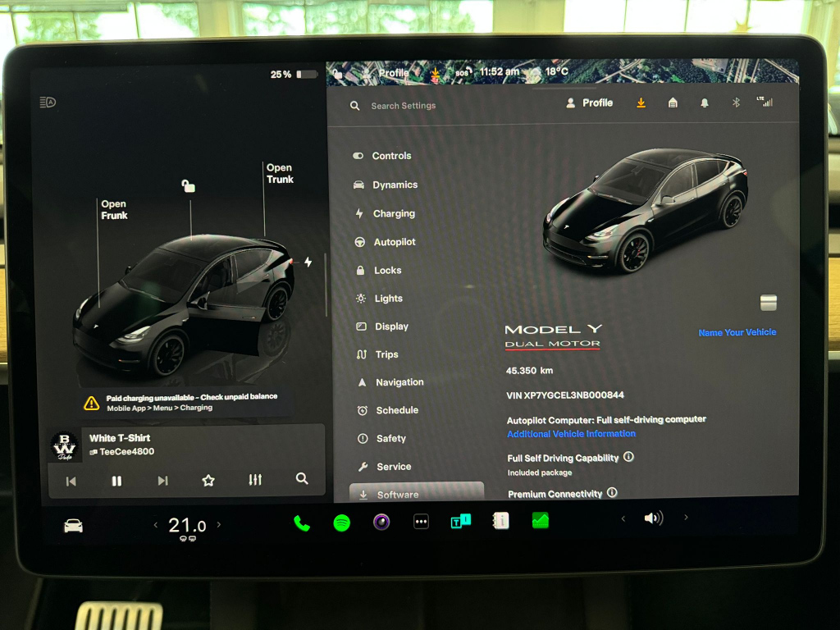840x630 pixels.
Task: Open Bluetooth settings icon
Action: coord(736,103)
